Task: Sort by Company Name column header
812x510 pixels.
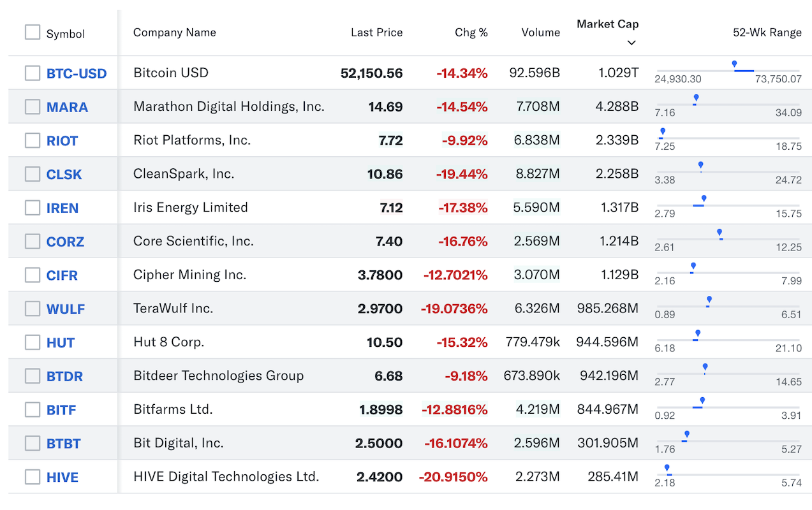Action: (x=175, y=33)
